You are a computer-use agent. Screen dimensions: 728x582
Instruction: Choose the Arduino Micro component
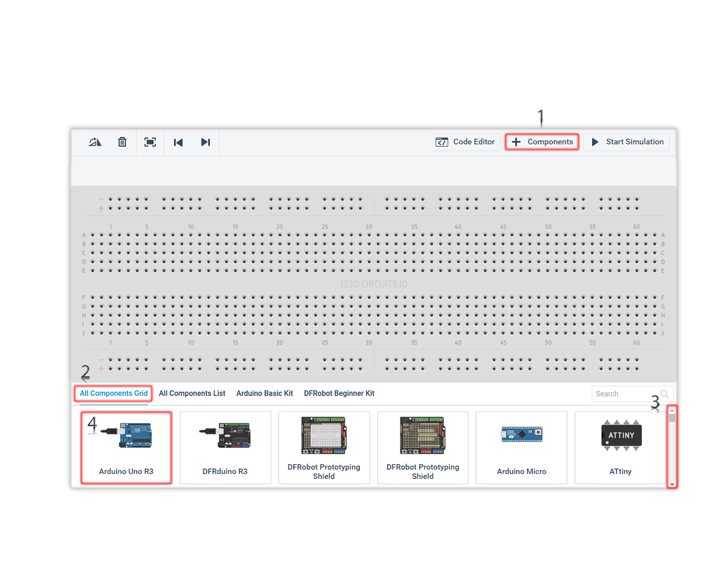(522, 448)
